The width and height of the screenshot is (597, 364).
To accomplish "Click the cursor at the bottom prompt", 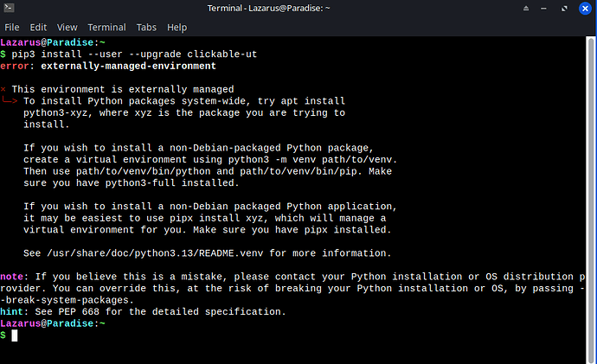I will 15,335.
